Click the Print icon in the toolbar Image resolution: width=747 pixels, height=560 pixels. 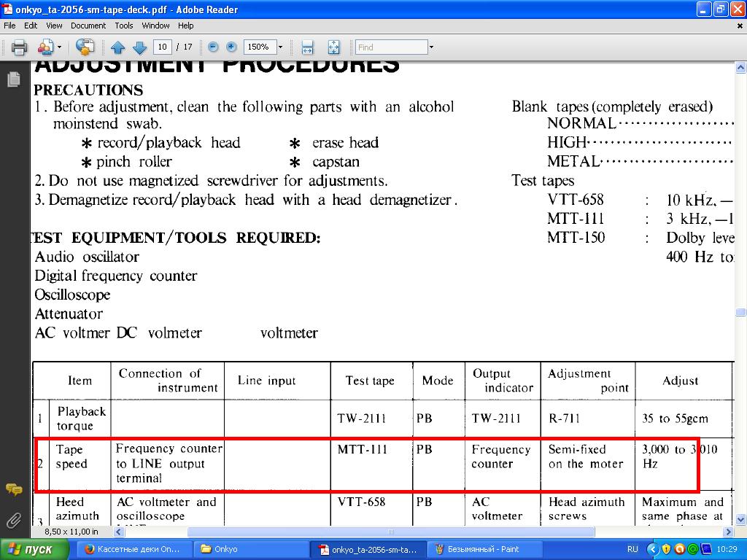[19, 47]
